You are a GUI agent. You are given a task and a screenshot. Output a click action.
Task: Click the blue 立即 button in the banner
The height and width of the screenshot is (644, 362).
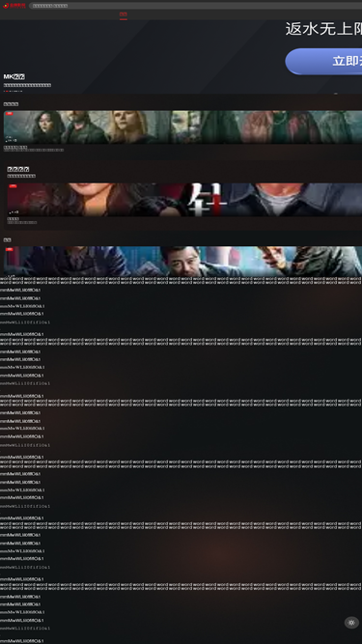tap(323, 61)
